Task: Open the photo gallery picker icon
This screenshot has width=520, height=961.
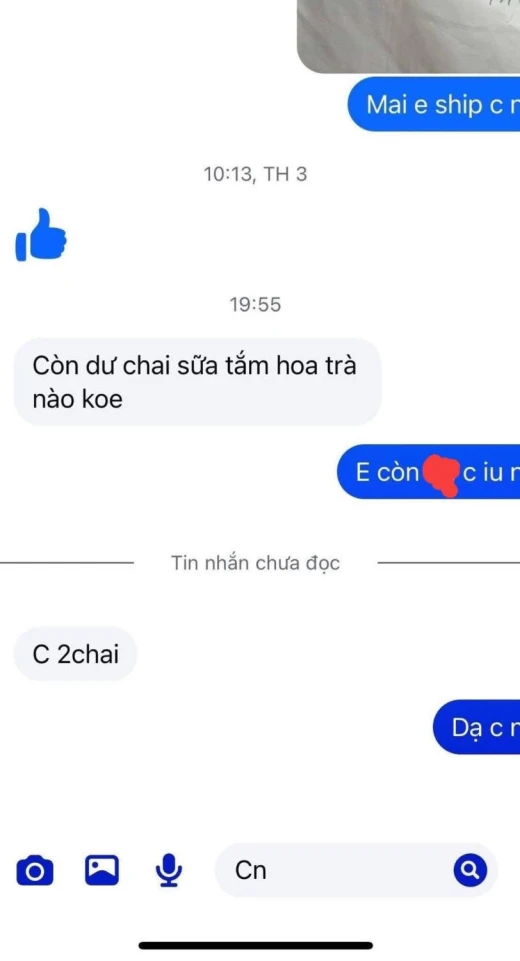Action: pos(102,870)
